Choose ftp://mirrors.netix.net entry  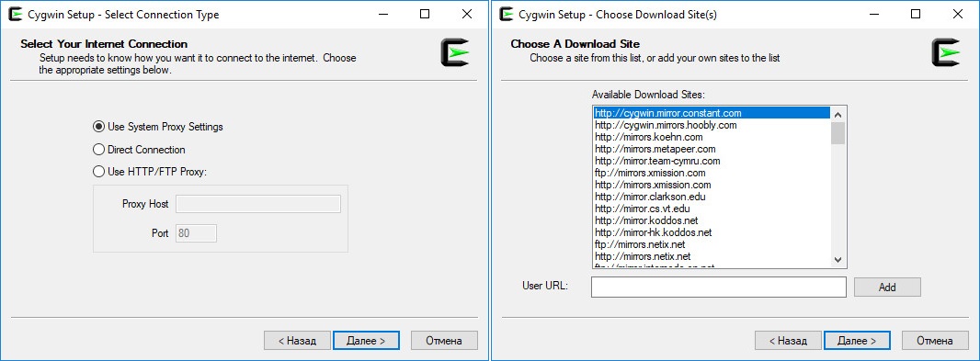coord(712,244)
